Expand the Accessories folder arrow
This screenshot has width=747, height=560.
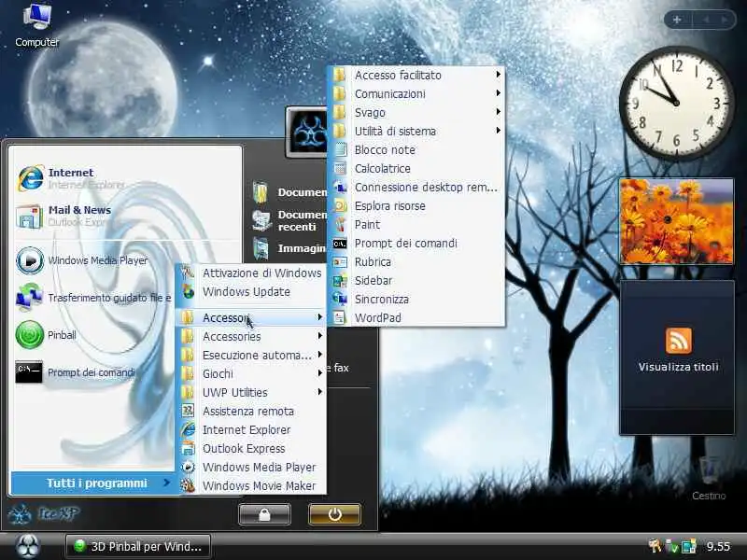coord(319,336)
